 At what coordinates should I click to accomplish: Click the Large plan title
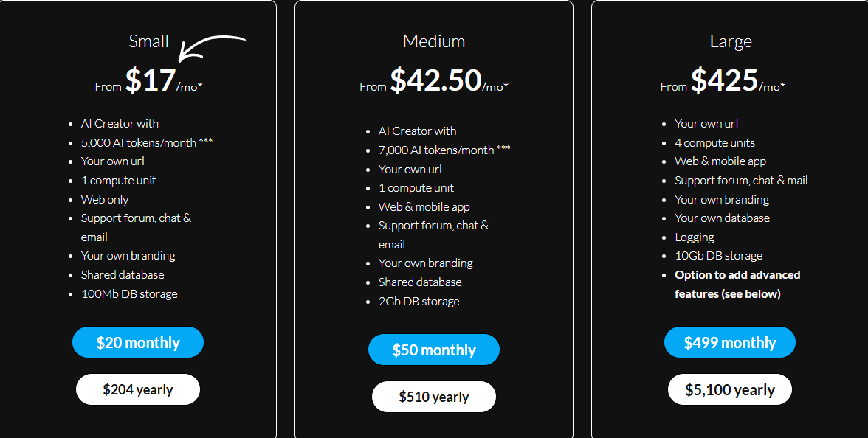(731, 41)
